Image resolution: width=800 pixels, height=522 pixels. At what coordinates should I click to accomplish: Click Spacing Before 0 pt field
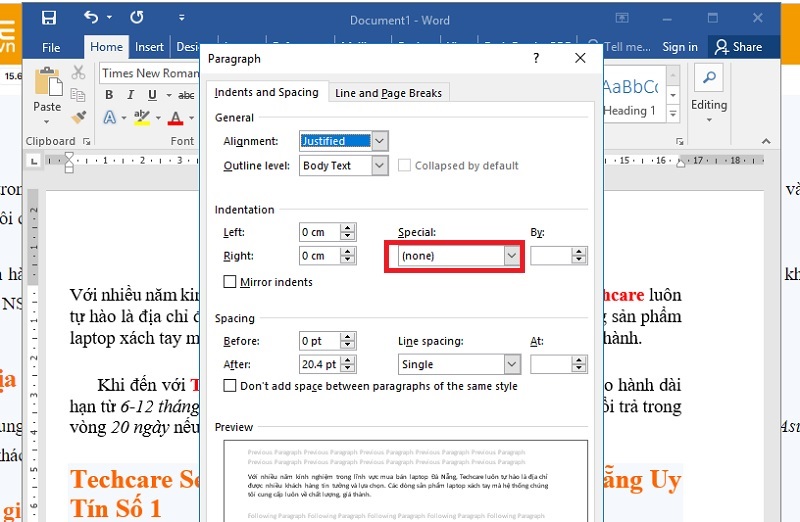pyautogui.click(x=319, y=341)
